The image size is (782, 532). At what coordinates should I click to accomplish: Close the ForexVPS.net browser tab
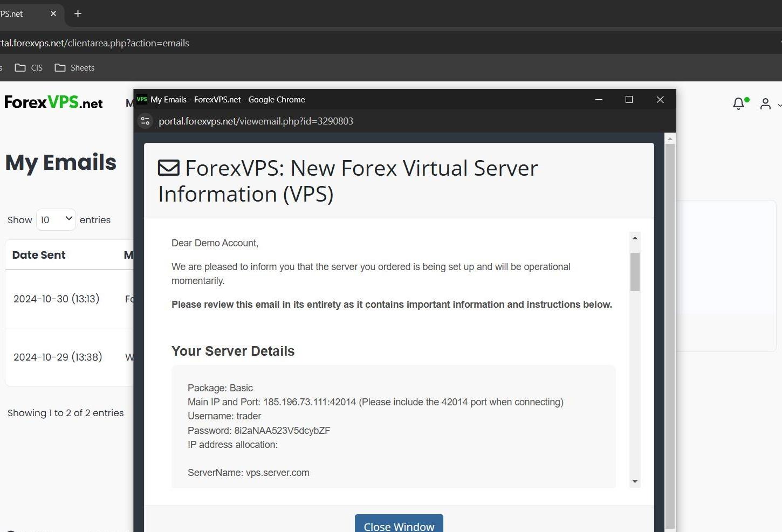(x=53, y=13)
